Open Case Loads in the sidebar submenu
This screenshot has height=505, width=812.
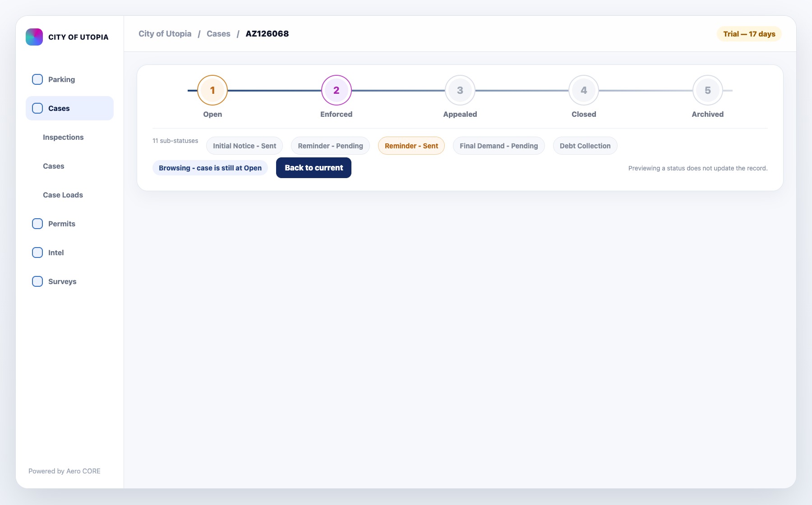click(x=63, y=195)
